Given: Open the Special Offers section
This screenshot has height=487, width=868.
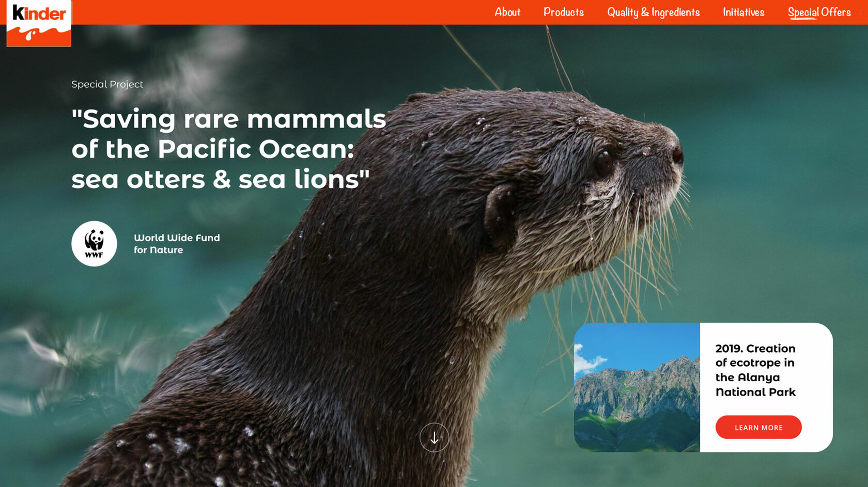Looking at the screenshot, I should coord(819,12).
